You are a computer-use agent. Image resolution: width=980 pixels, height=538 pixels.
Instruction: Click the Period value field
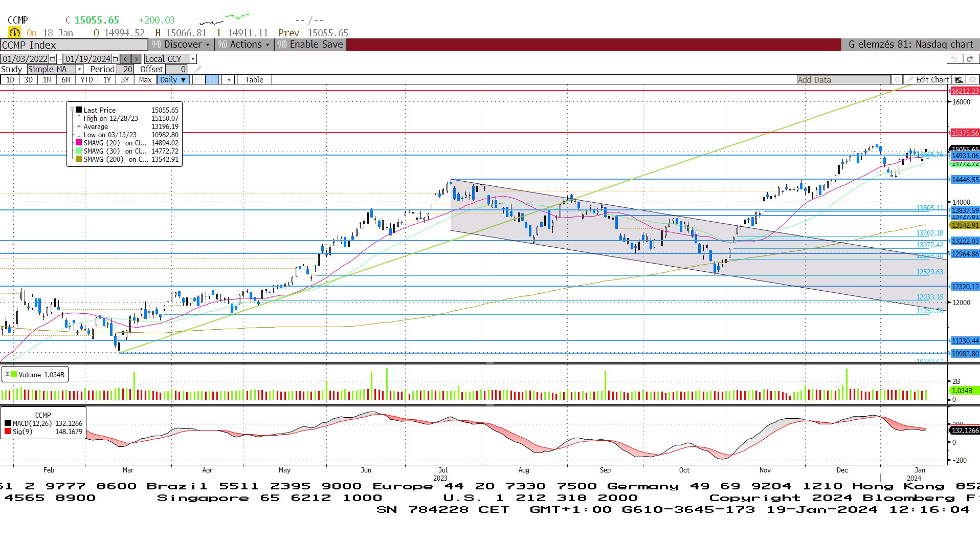pos(125,69)
